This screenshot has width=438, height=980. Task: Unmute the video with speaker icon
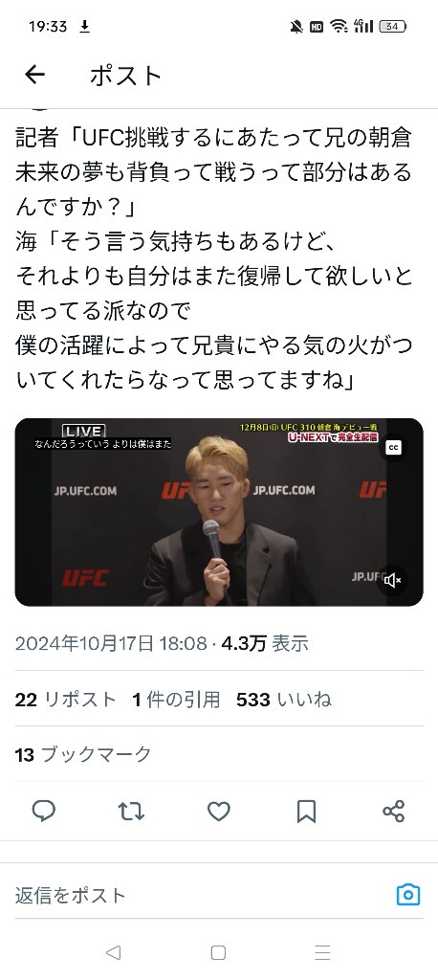393,581
